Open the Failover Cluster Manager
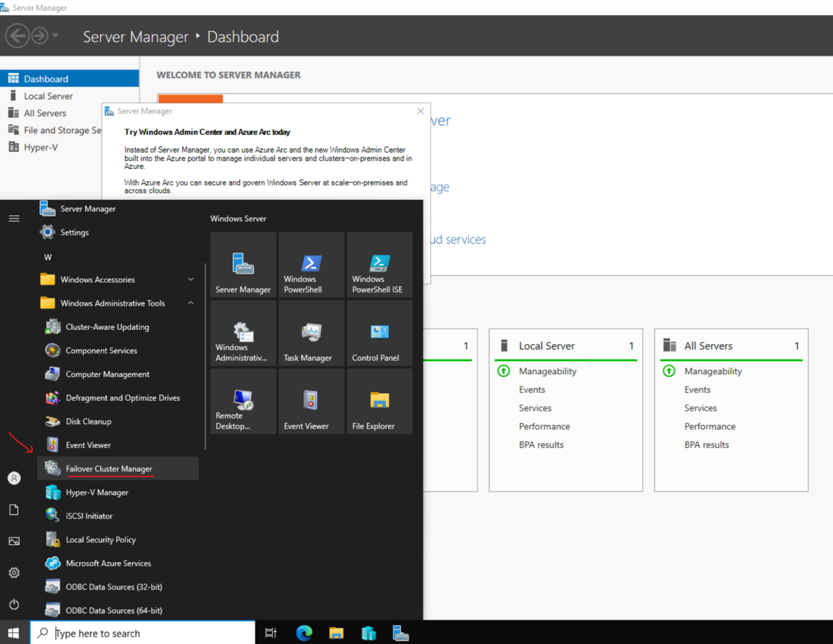 coord(108,469)
